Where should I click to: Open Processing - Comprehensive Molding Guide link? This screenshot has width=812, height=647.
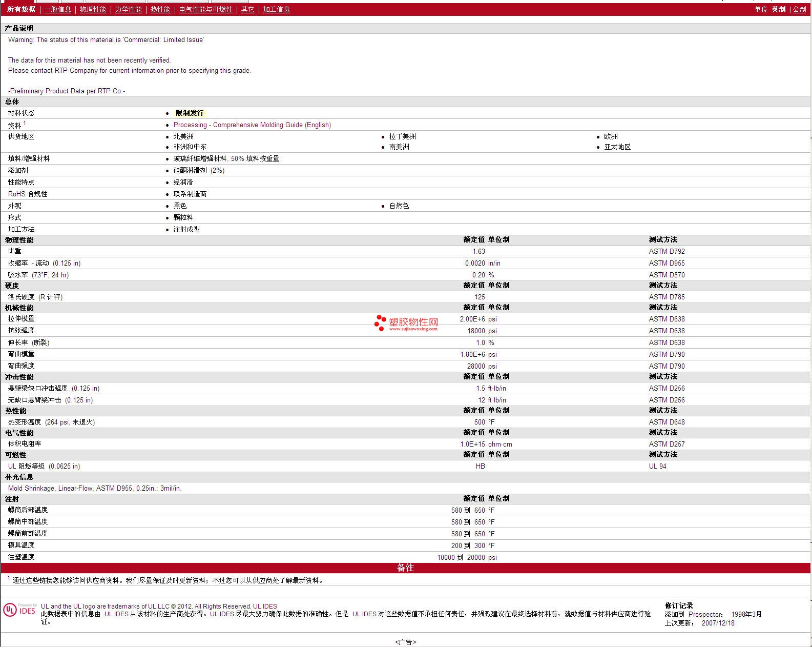252,125
